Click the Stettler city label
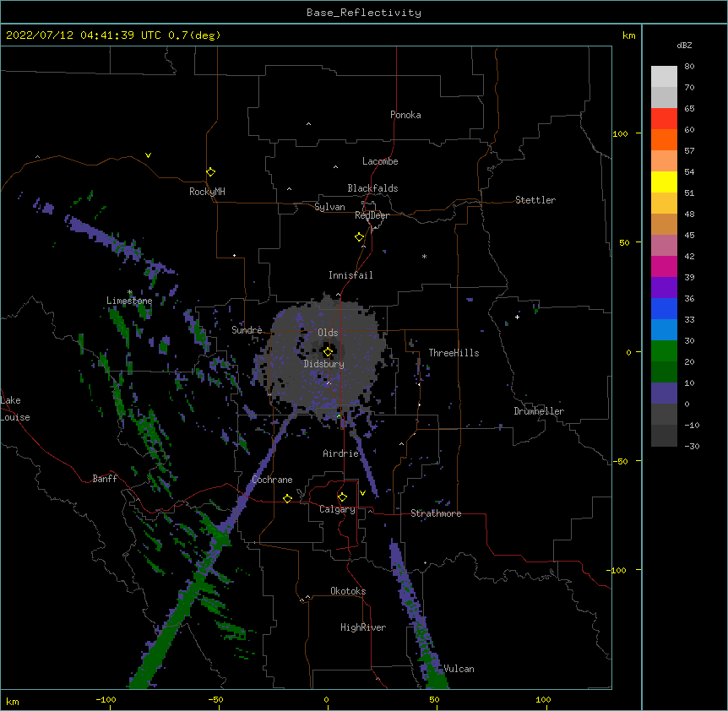 535,200
